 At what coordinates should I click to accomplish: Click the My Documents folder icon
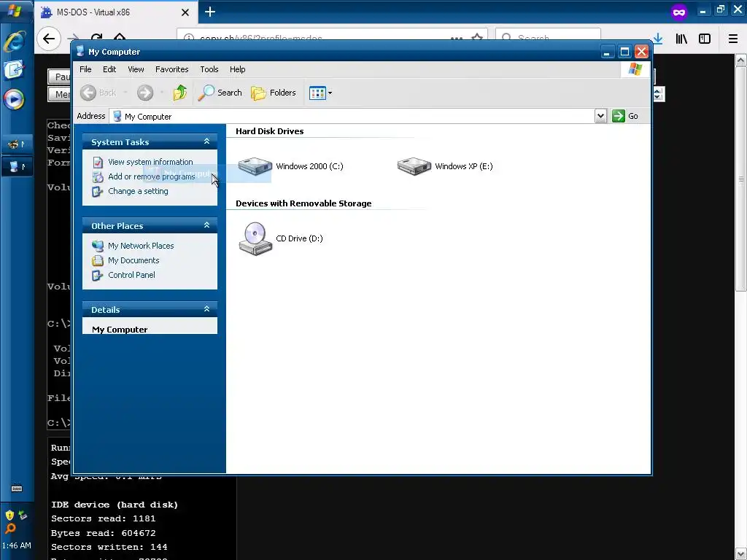98,260
